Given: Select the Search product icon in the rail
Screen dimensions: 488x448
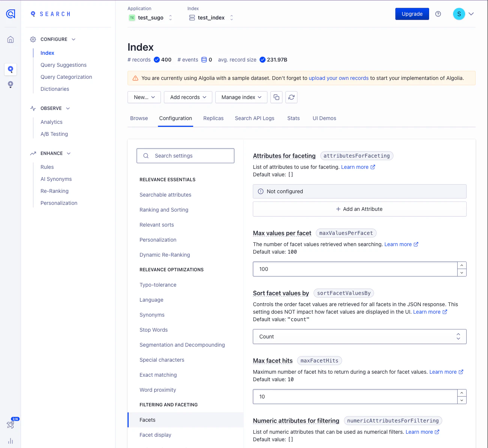Looking at the screenshot, I should point(11,69).
